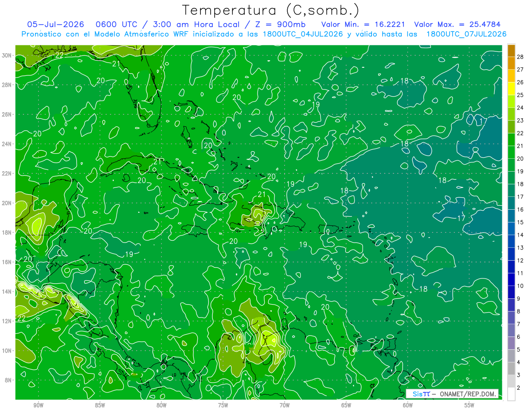Click the 10N latitude axis label
The width and height of the screenshot is (532, 411).
coord(8,351)
